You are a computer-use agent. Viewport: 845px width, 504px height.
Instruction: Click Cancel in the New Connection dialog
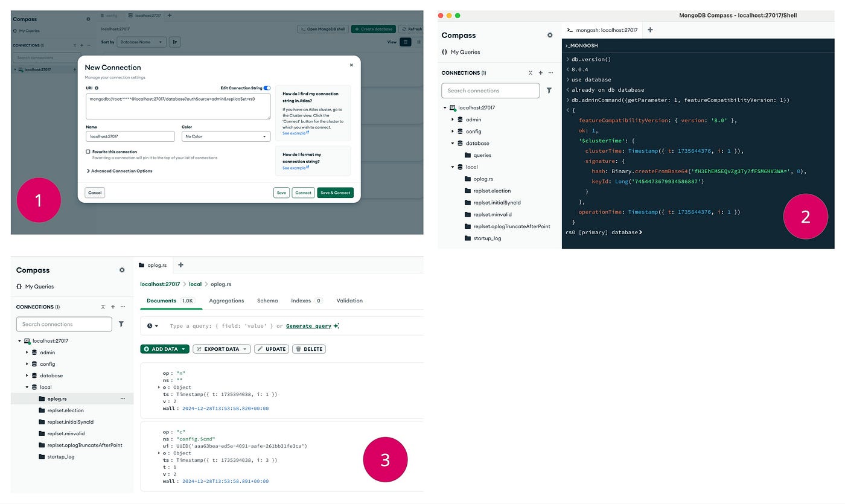(95, 193)
